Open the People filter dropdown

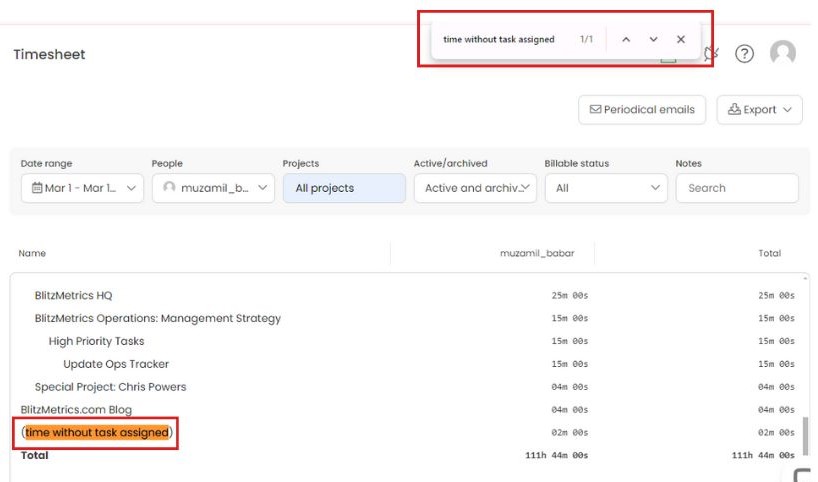tap(213, 188)
